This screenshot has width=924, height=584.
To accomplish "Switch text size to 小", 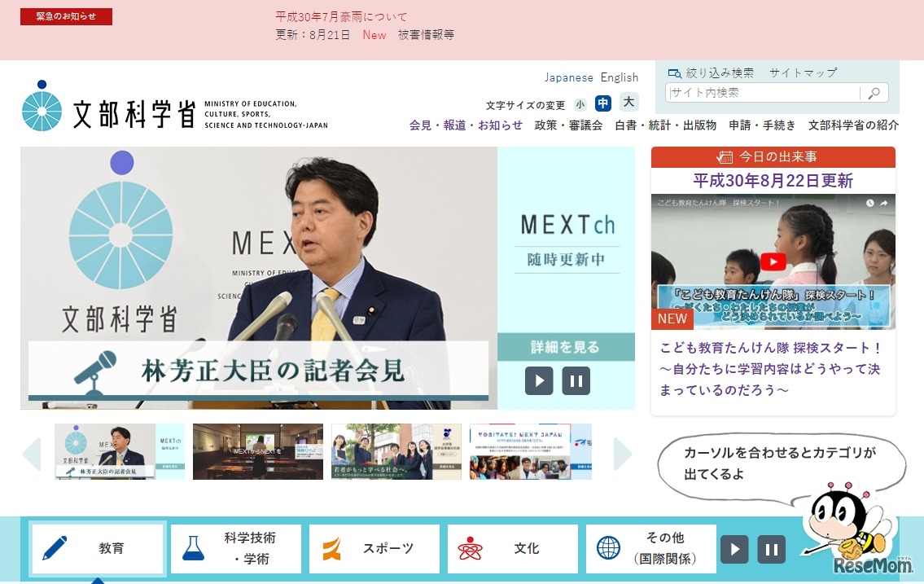I will pos(580,103).
